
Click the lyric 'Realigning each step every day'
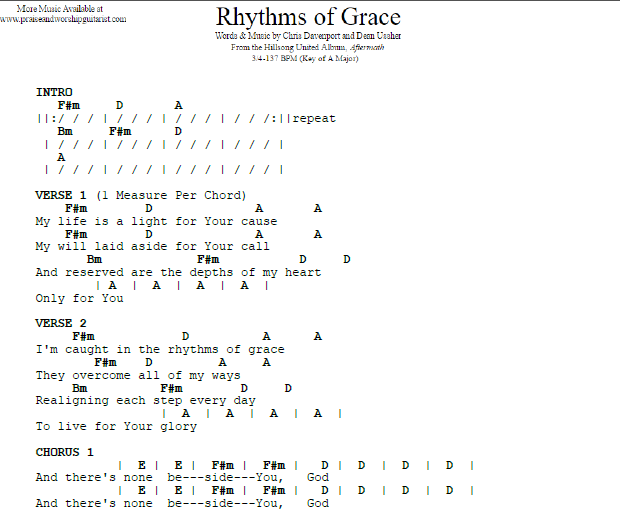146,401
